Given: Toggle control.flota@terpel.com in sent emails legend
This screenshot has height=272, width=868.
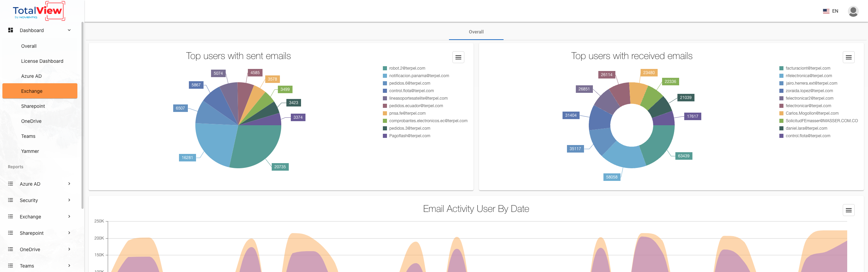Looking at the screenshot, I should [x=408, y=91].
